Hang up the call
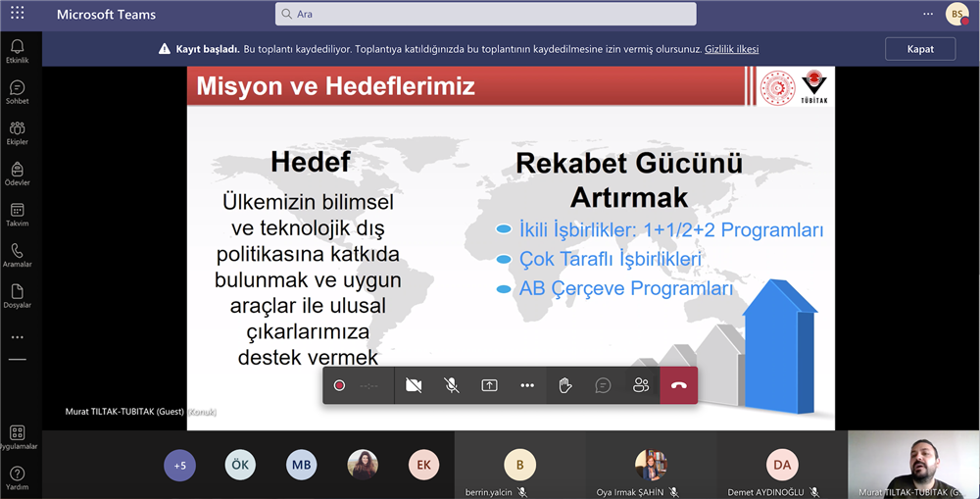Viewport: 980px width, 499px height. (679, 386)
